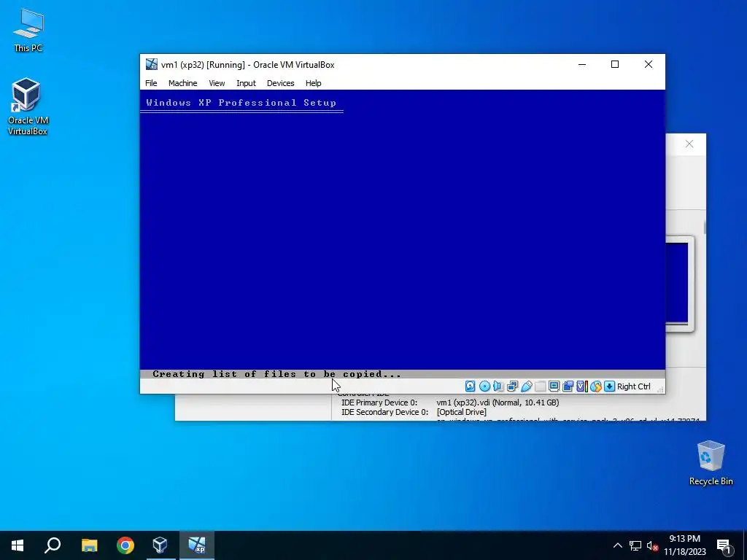Screen dimensions: 747x560
Task: Click the VirtualBox VM window title icon
Action: point(152,64)
